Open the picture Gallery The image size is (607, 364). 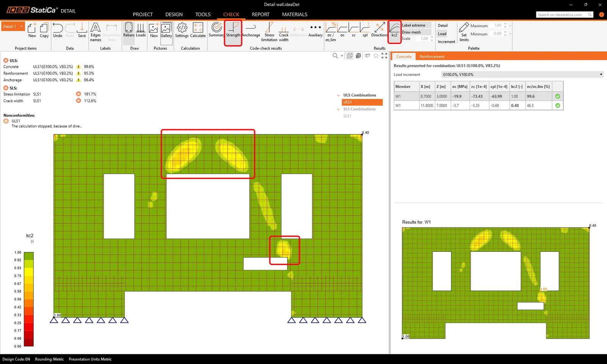(x=166, y=30)
